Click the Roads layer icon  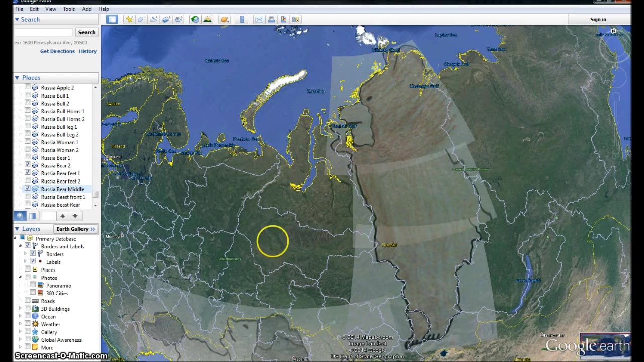click(x=35, y=301)
